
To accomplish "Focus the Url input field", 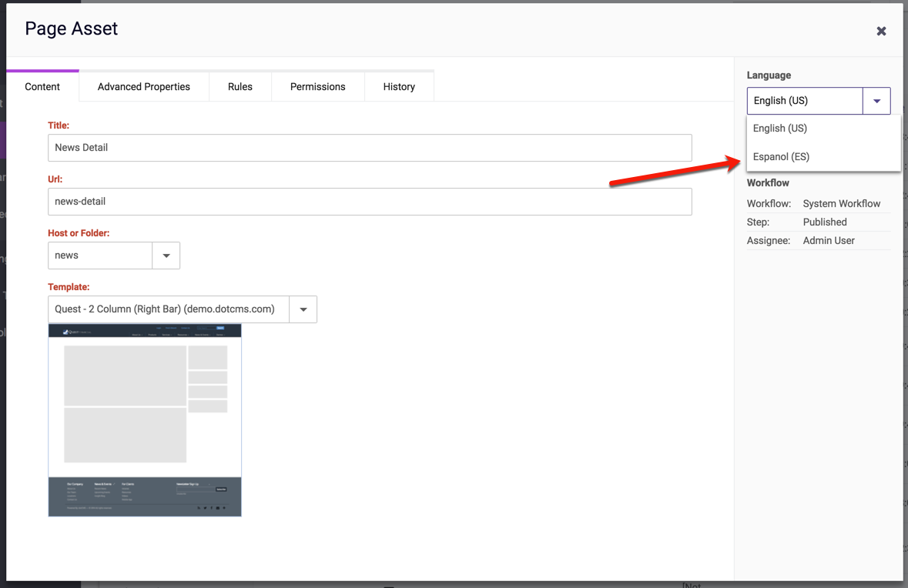I will [x=370, y=202].
